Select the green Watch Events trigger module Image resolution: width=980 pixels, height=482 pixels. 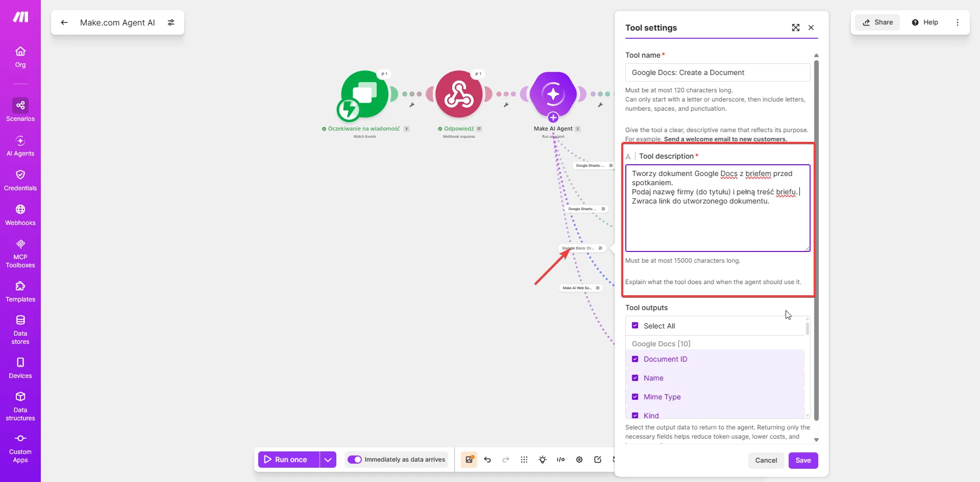click(x=364, y=94)
